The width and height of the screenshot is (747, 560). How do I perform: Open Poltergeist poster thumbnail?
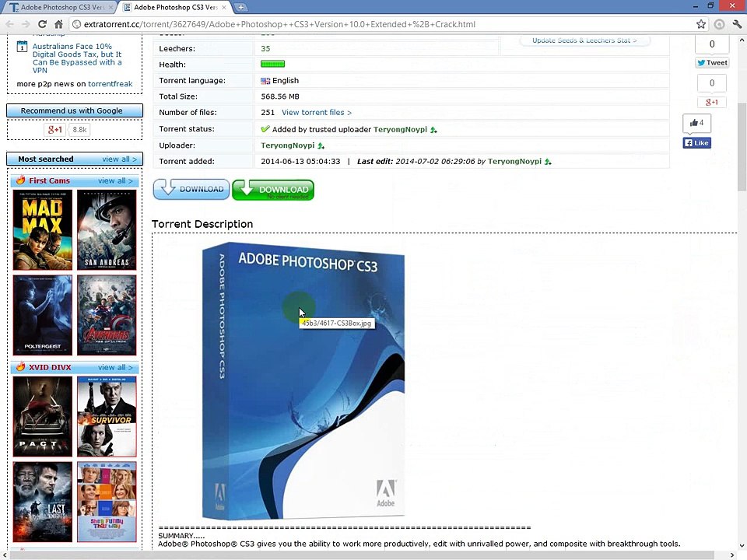pos(42,315)
